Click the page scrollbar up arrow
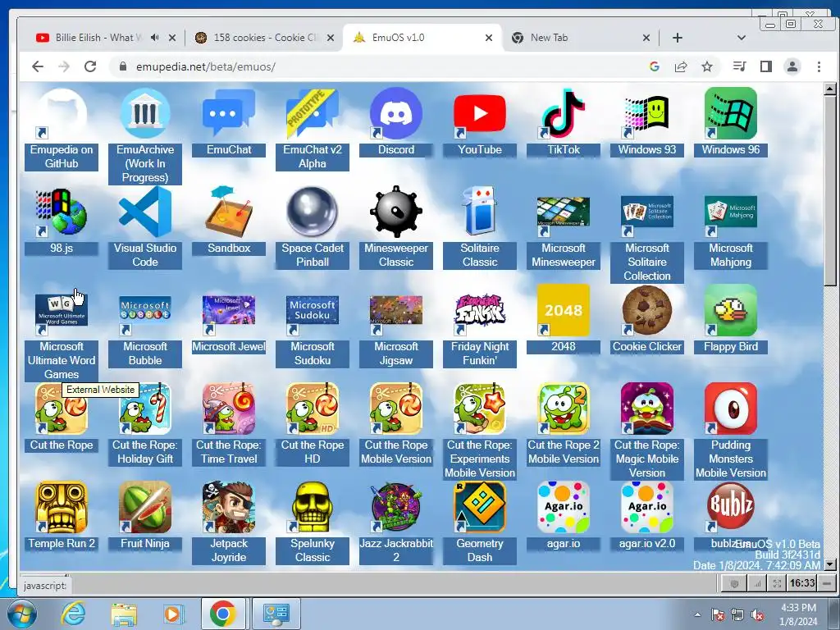 pyautogui.click(x=830, y=89)
